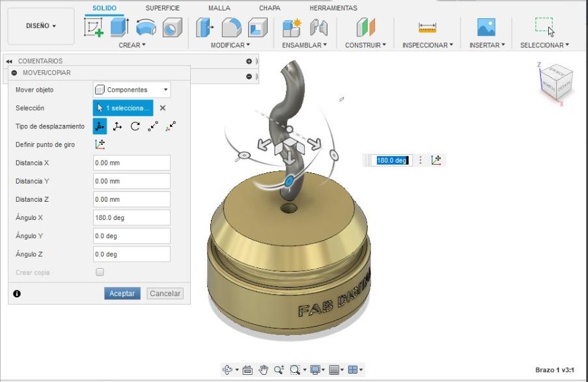Click the Measure icon in Inspeccionar
588x382 pixels.
[427, 28]
